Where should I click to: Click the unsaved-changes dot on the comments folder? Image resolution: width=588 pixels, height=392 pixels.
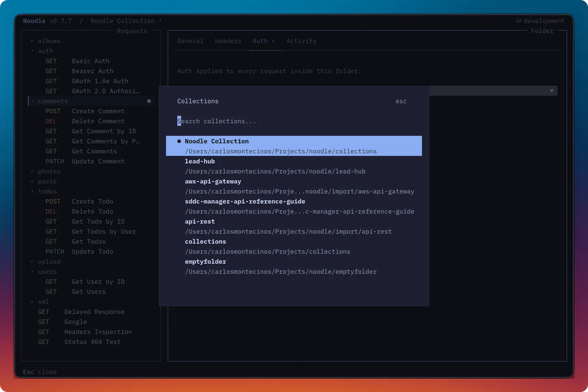(x=149, y=101)
